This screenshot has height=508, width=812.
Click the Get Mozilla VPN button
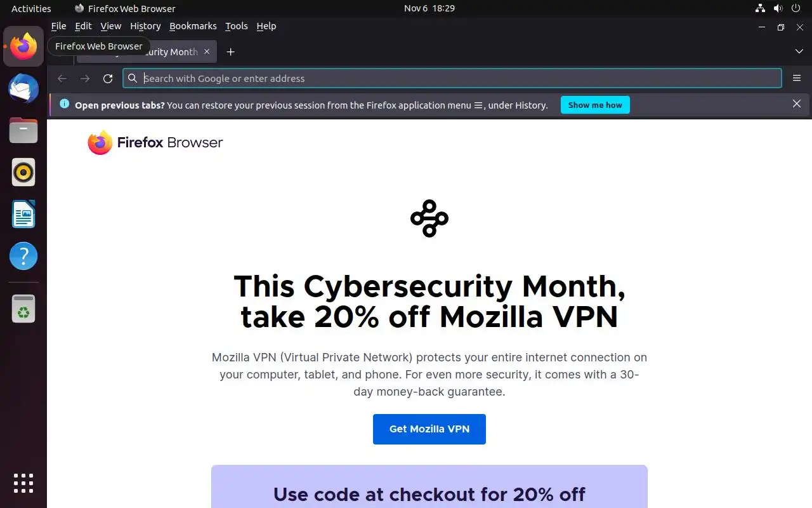429,429
